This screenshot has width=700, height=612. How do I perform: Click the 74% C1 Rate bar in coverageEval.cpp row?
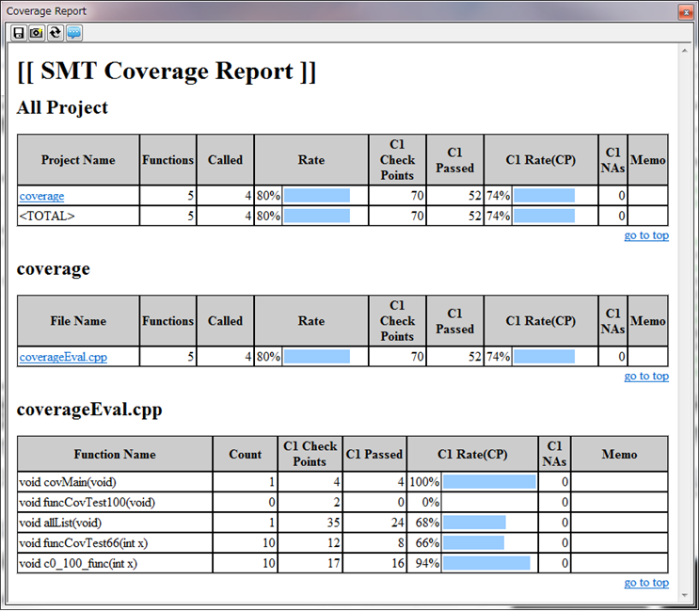[544, 357]
